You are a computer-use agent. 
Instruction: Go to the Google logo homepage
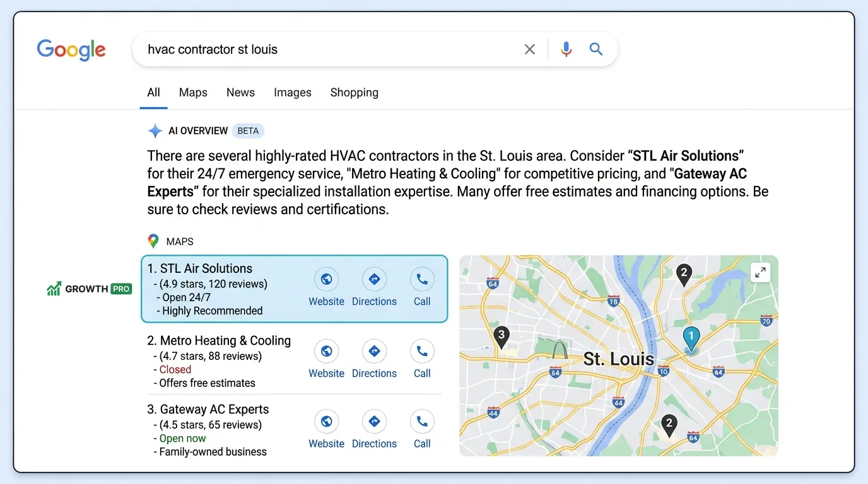[71, 50]
